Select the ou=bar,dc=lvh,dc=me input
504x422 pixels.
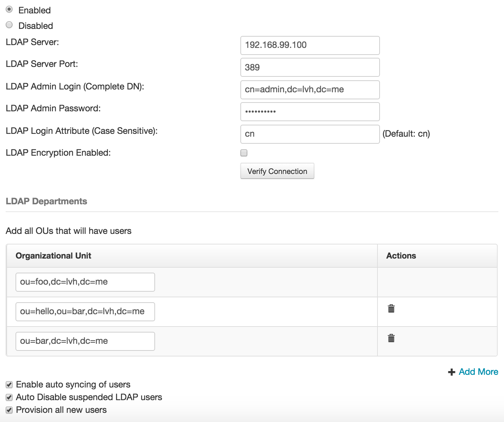click(x=85, y=341)
